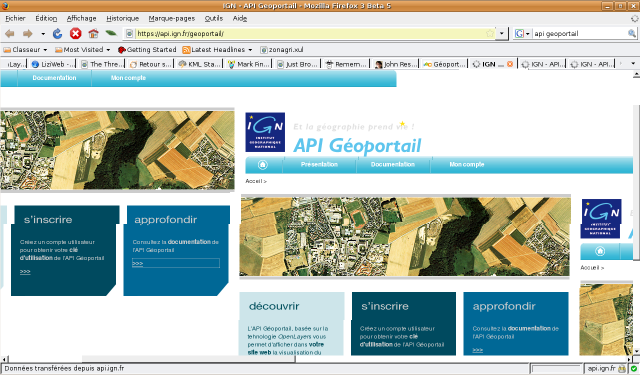Click Documentation in the topmost blue strip
This screenshot has width=640, height=375.
pos(54,78)
